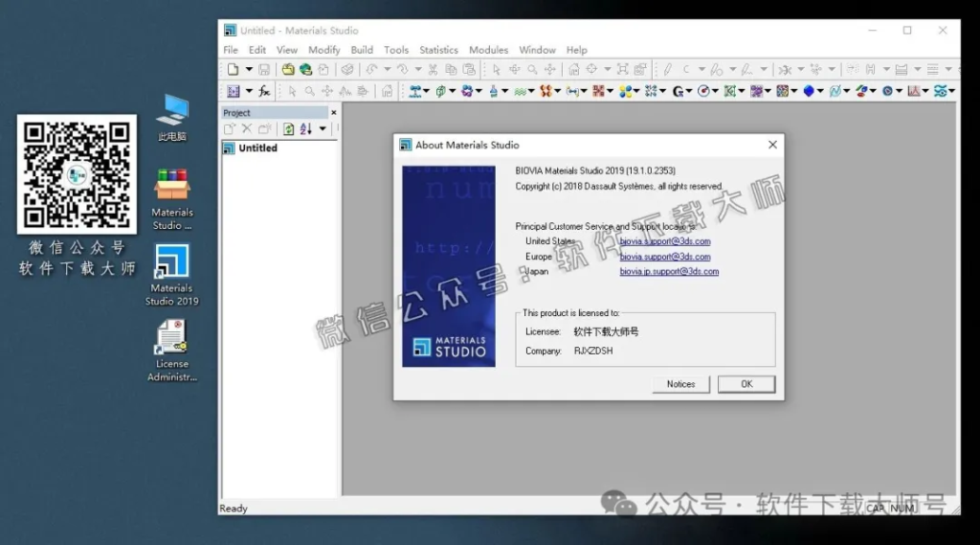Click the fx function icon
Viewport: 980px width, 545px height.
point(264,91)
